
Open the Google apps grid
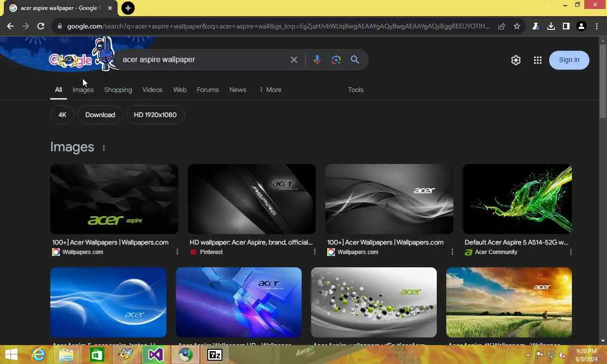[537, 60]
